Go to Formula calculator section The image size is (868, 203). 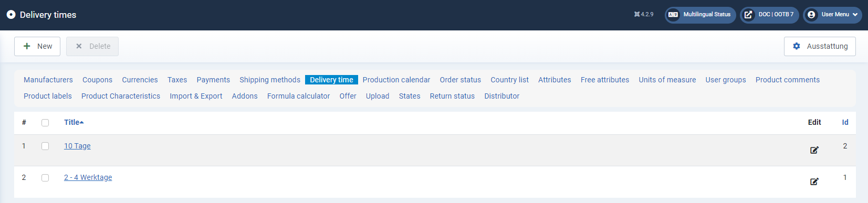[x=298, y=96]
